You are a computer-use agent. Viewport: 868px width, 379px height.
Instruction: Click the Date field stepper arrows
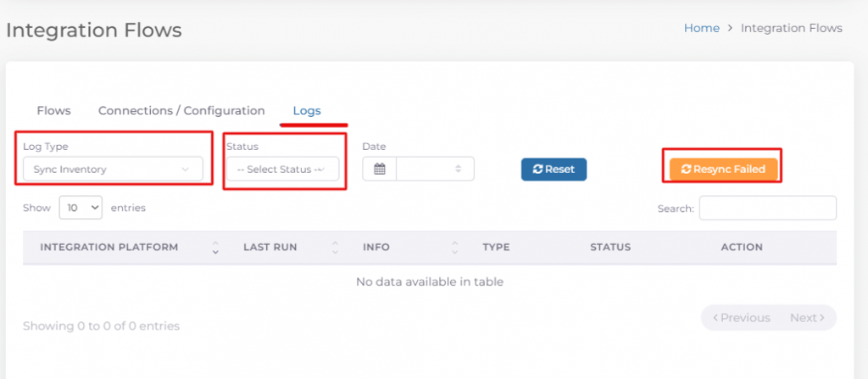459,169
